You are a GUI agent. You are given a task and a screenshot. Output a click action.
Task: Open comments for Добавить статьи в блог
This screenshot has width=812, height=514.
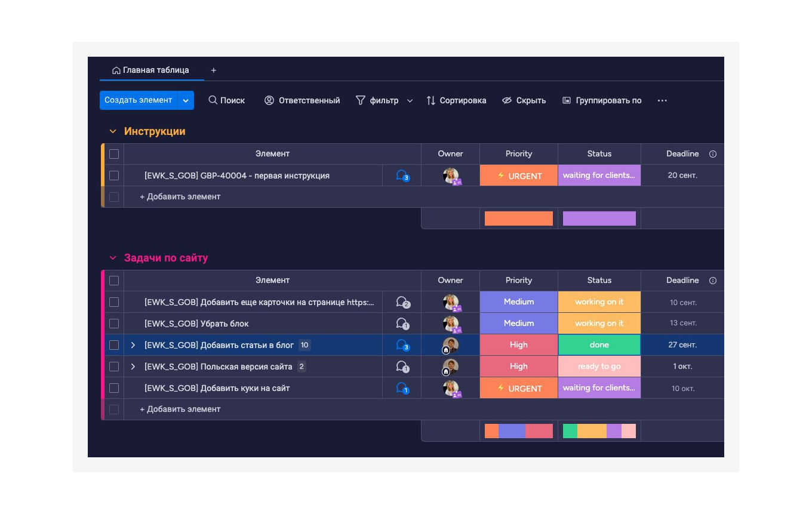coord(402,345)
